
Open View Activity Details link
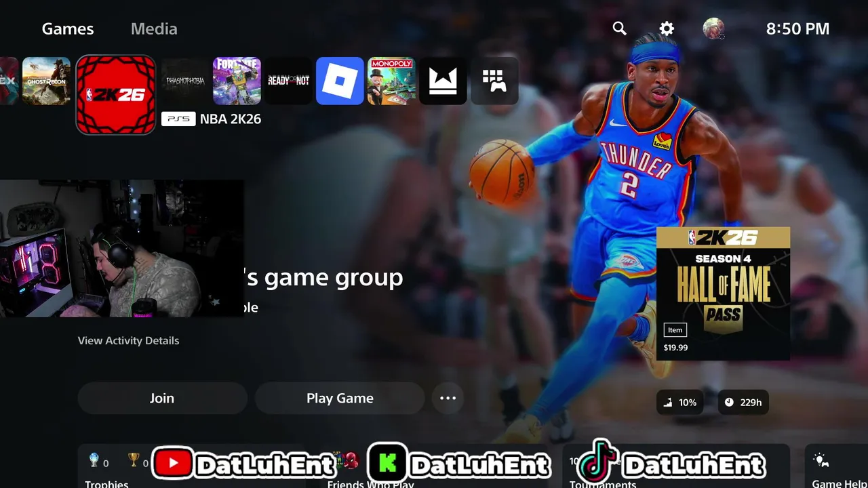point(128,340)
